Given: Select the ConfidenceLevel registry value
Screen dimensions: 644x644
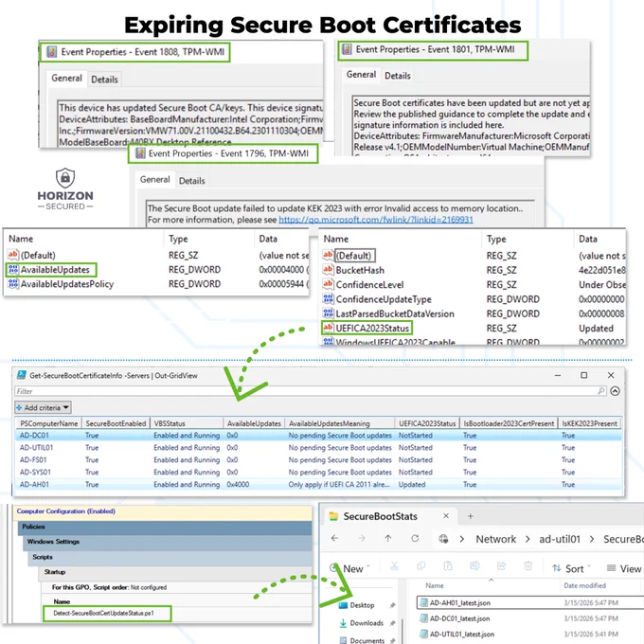Looking at the screenshot, I should tap(369, 285).
